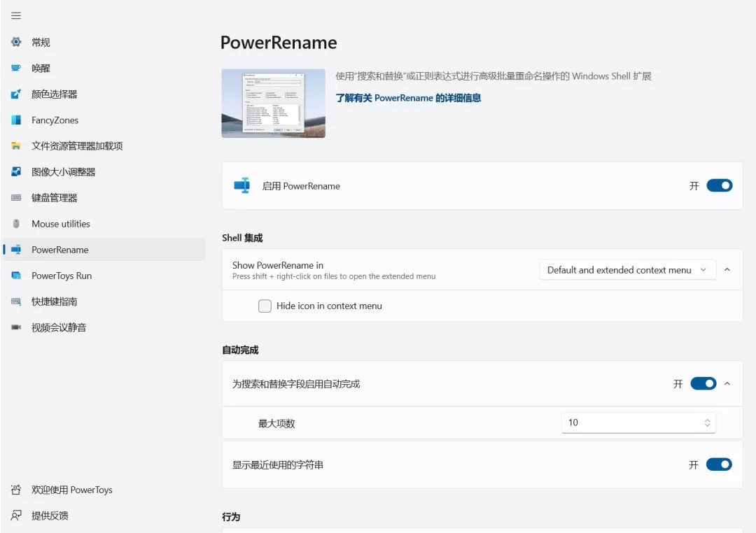Go to PowerToys Run in sidebar

coord(62,276)
